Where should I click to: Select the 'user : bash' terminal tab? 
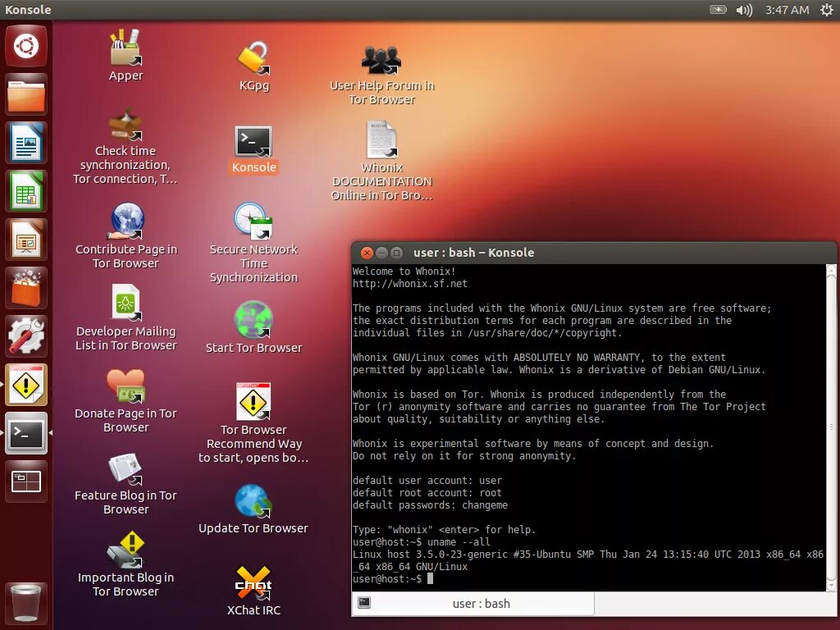point(473,604)
